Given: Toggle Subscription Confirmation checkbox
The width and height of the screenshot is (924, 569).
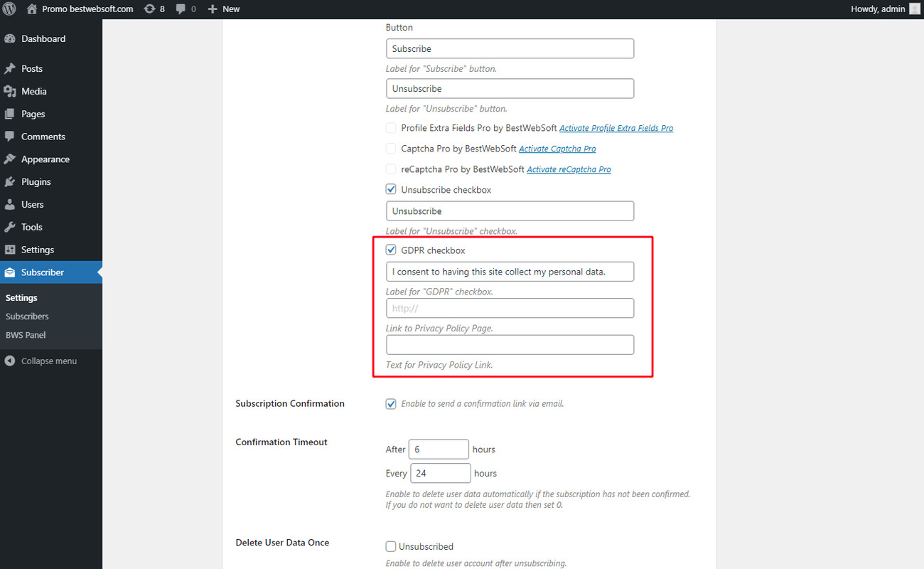Looking at the screenshot, I should [391, 404].
